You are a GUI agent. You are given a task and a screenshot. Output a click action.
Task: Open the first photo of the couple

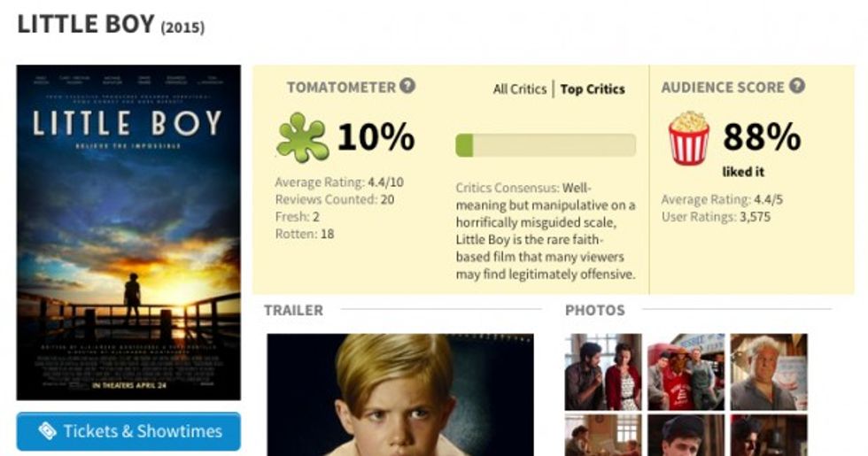[x=602, y=372]
